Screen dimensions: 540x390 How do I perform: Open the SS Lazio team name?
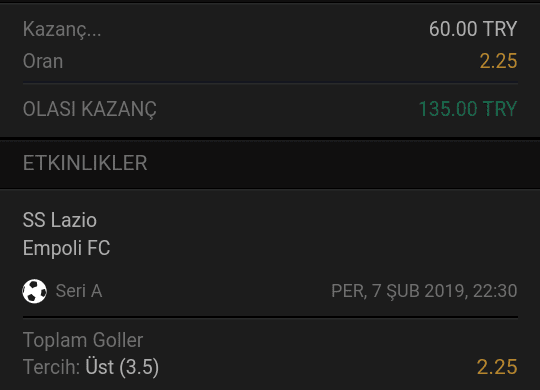click(x=60, y=220)
